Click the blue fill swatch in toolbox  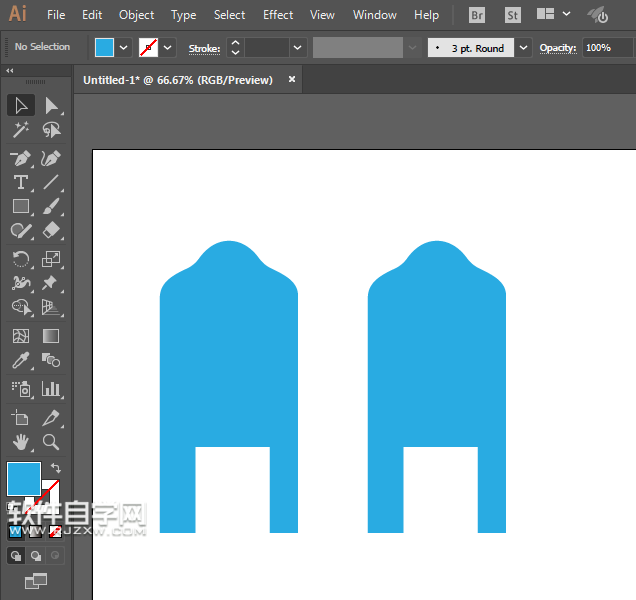(24, 479)
